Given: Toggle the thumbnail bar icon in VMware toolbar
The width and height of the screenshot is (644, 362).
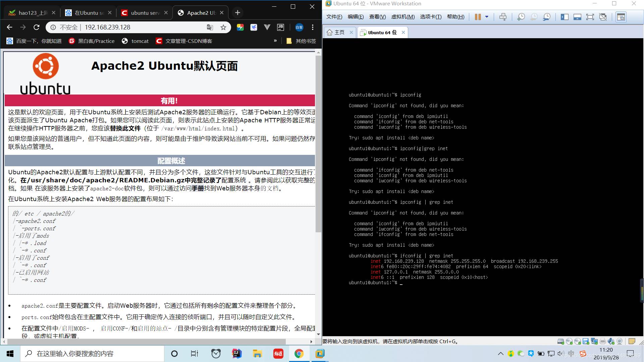Looking at the screenshot, I should [x=577, y=17].
